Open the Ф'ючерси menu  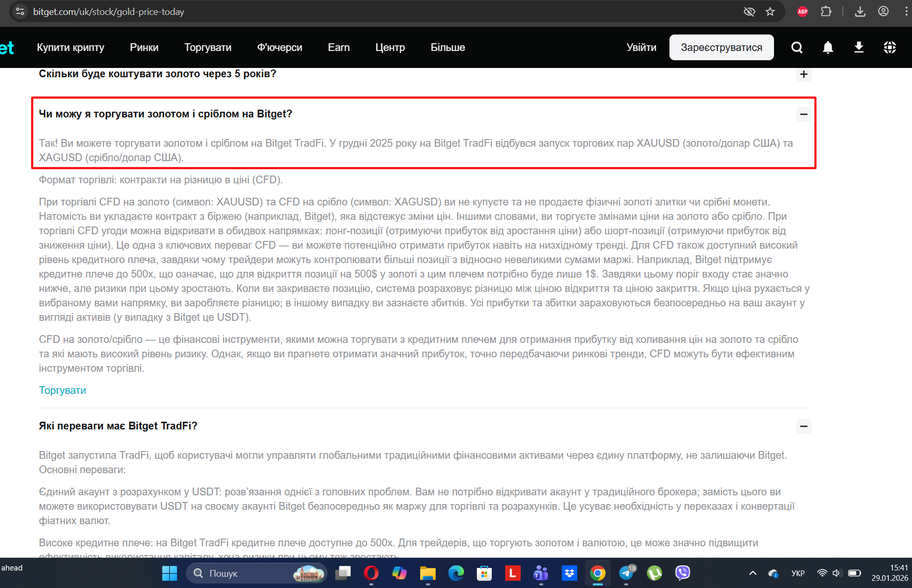coord(280,47)
